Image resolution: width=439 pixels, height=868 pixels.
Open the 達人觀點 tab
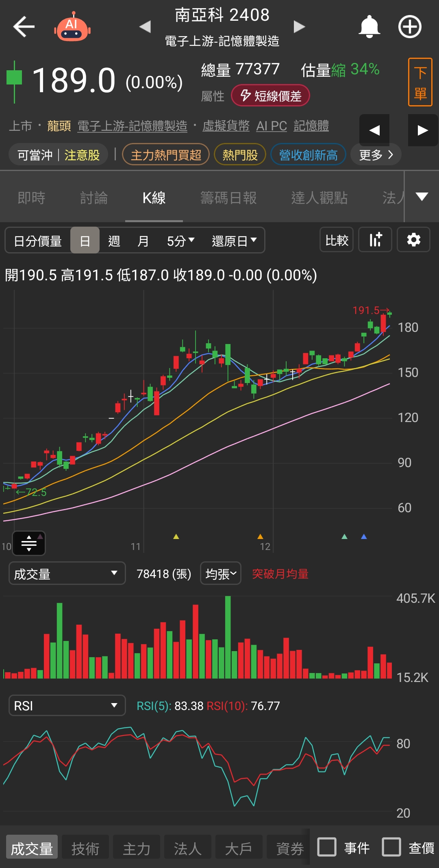pyautogui.click(x=319, y=198)
